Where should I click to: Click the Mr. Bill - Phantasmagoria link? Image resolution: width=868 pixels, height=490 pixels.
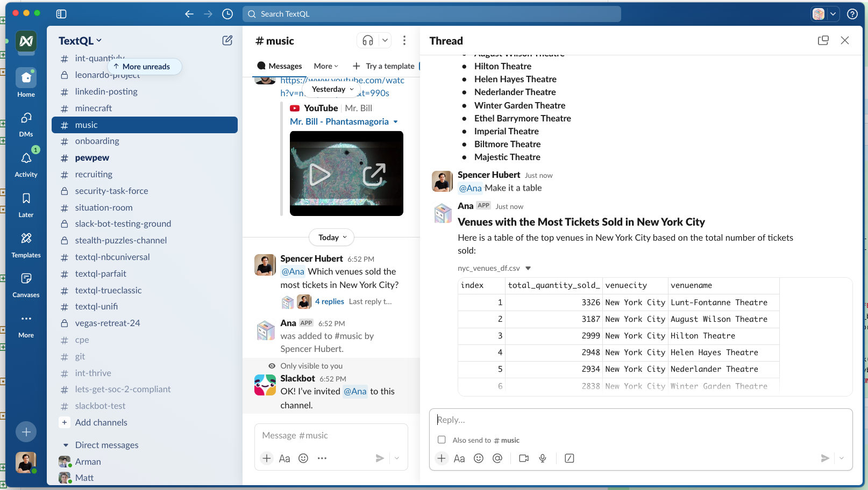339,122
